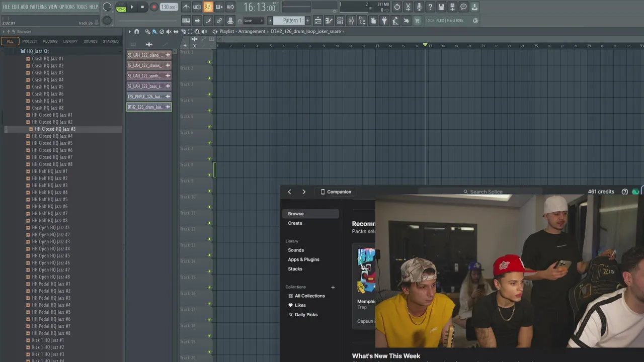Viewport: 644px width, 362px height.
Task: Click the one-click audio recording microphone
Action: pos(419,7)
